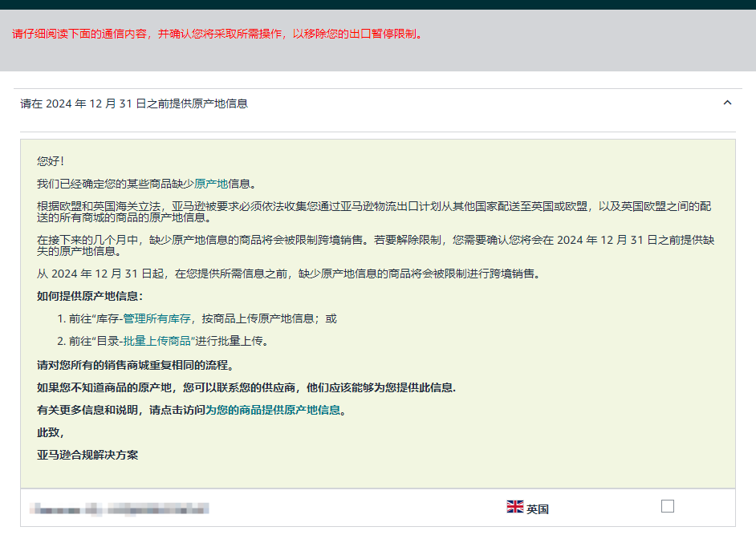Click the 英国 country label

tap(538, 509)
